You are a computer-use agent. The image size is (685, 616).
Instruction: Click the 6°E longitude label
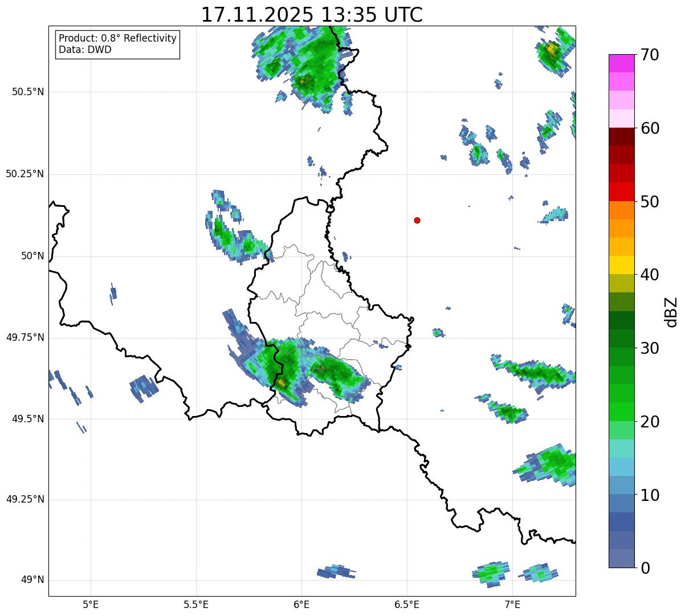(301, 604)
